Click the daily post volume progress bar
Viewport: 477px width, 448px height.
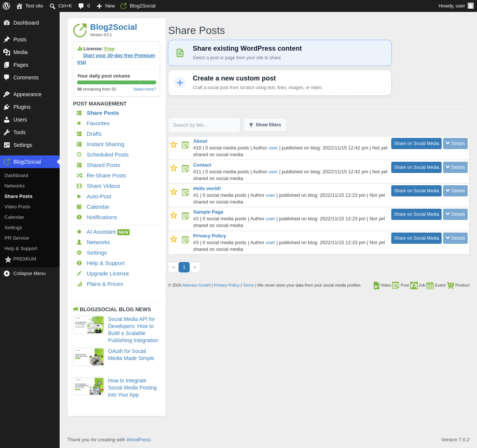tap(117, 82)
